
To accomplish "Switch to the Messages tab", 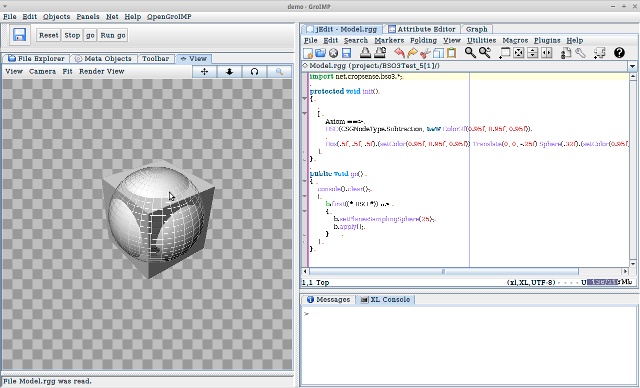I will [329, 299].
